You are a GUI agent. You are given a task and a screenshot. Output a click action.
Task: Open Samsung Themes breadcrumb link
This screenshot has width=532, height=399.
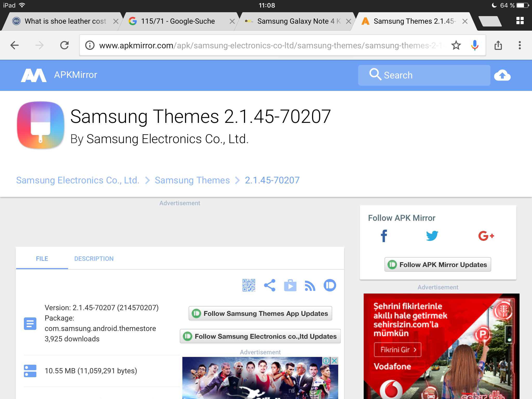[192, 180]
